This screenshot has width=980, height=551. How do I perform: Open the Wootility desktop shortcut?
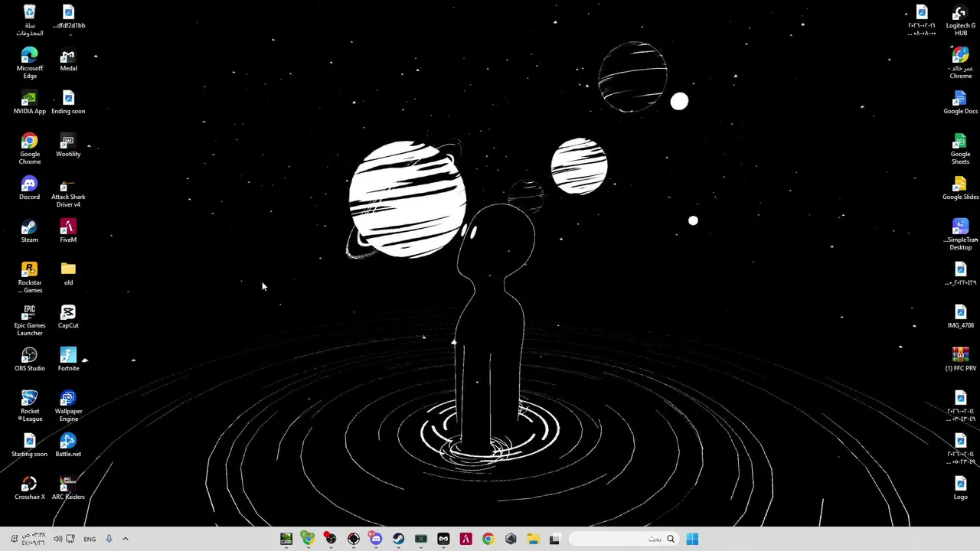[68, 145]
